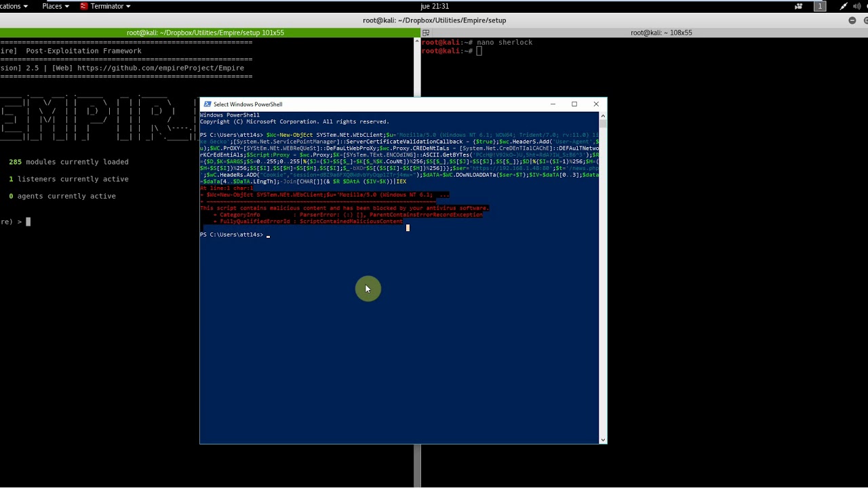Minimize the PowerShell window
This screenshot has width=868, height=488.
point(553,104)
